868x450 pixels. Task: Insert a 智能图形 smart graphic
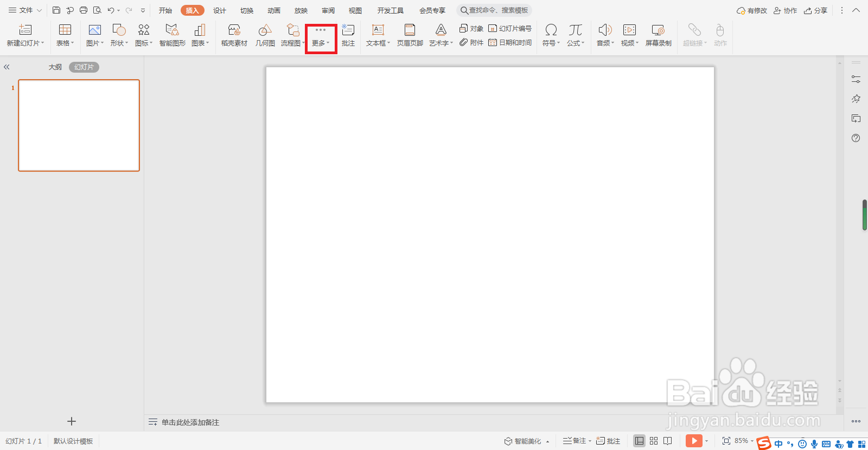[173, 36]
